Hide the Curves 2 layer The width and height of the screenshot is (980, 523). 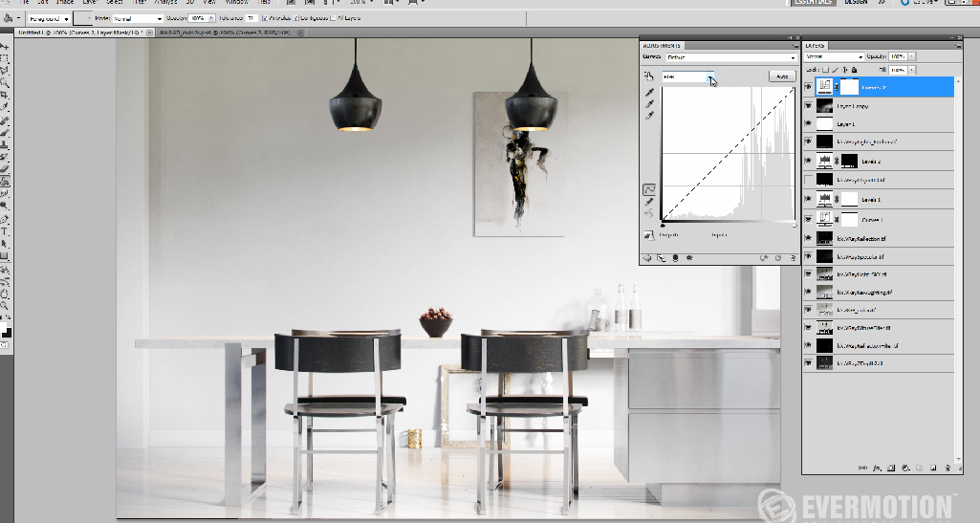tap(809, 87)
